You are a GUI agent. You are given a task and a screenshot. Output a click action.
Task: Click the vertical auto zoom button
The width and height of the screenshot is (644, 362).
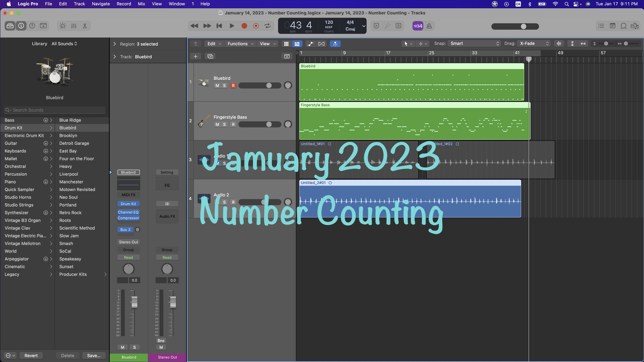(572, 43)
